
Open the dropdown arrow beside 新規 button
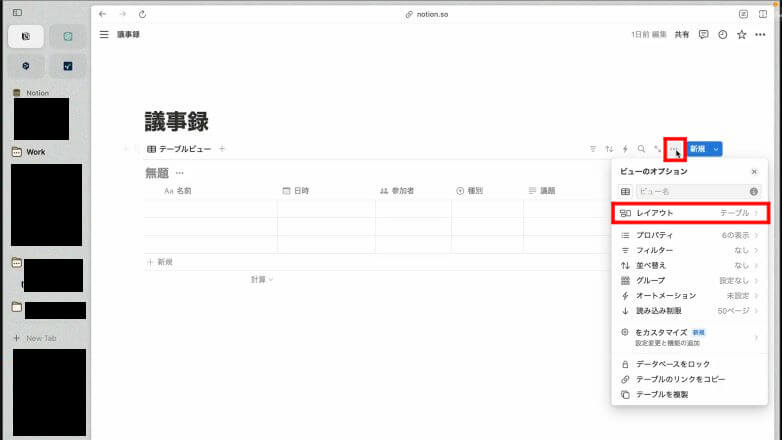tap(716, 149)
